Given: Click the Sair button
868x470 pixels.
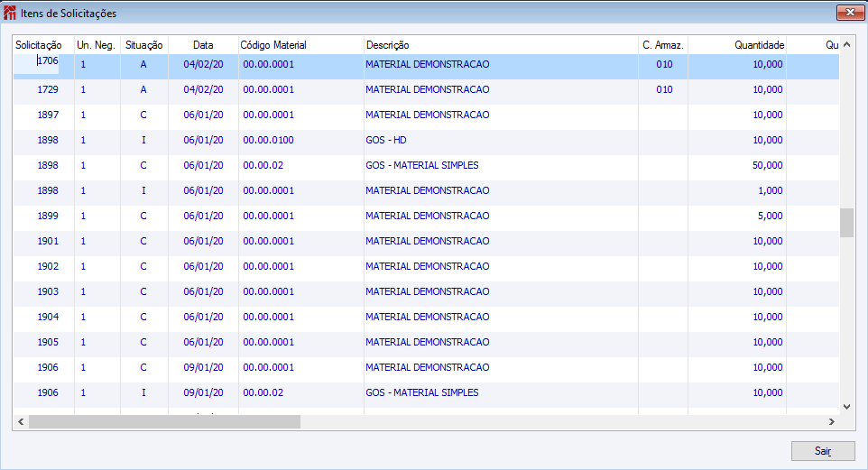Looking at the screenshot, I should tap(823, 451).
